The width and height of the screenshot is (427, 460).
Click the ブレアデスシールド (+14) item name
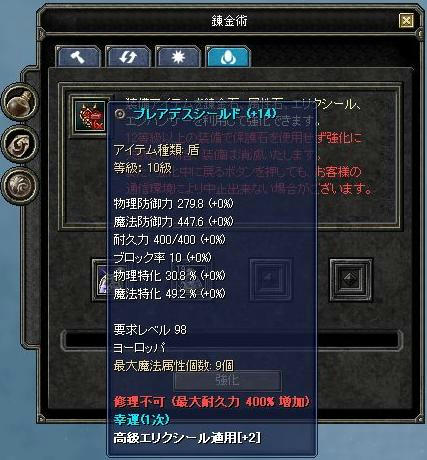tap(205, 114)
